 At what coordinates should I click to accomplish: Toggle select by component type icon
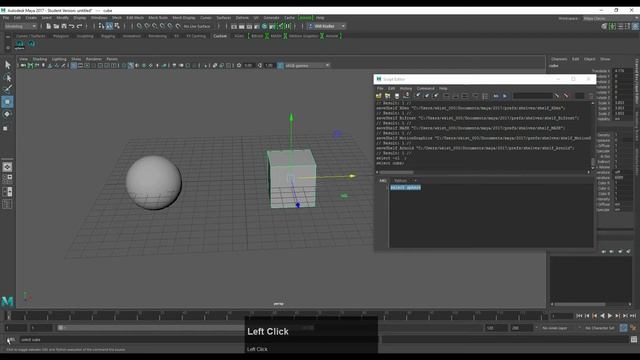[x=117, y=26]
